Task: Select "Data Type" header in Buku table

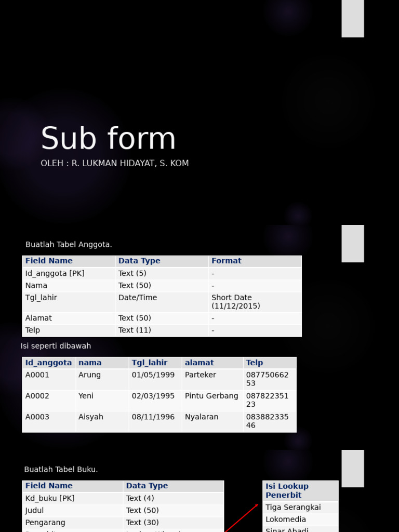Action: click(x=147, y=486)
